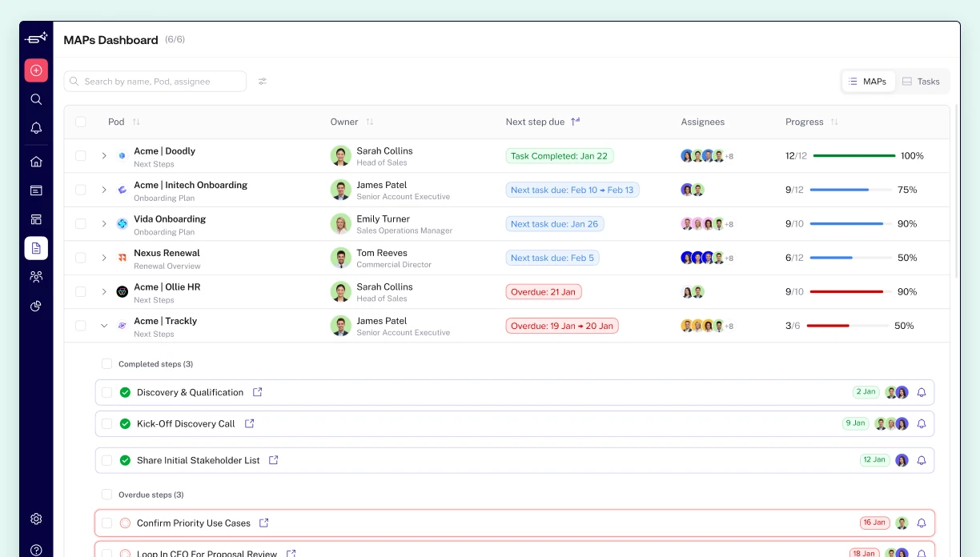Click the Nexus Renewal 50% progress bar

pos(851,258)
